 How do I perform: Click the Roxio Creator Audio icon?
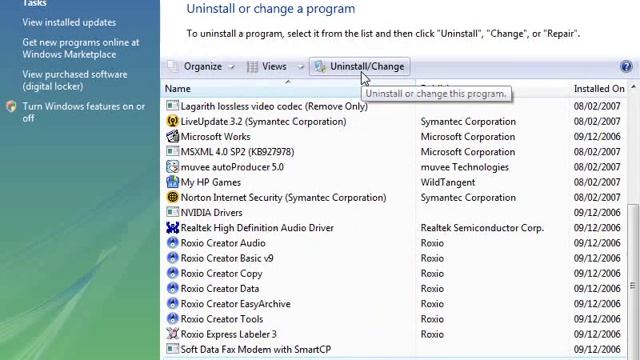tap(172, 243)
